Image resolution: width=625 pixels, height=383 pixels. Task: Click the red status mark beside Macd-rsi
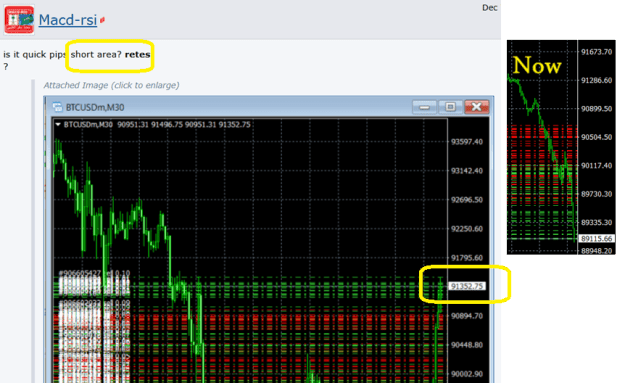coord(102,20)
